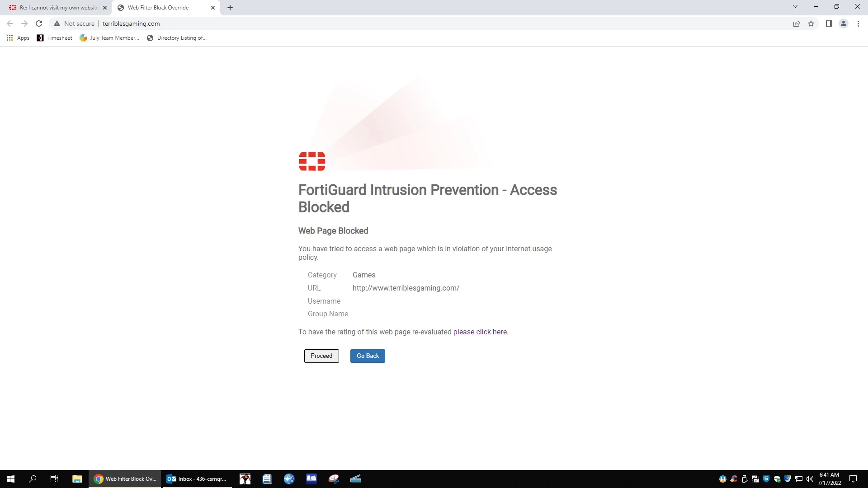The width and height of the screenshot is (868, 488).
Task: Open the network connection tray icon
Action: point(799,479)
